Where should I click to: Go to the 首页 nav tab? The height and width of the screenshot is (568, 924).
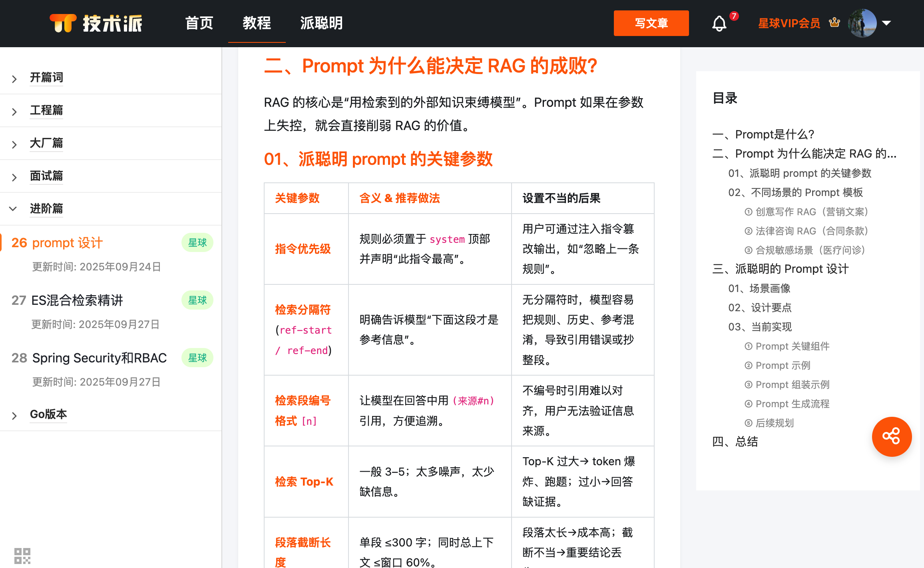point(199,23)
